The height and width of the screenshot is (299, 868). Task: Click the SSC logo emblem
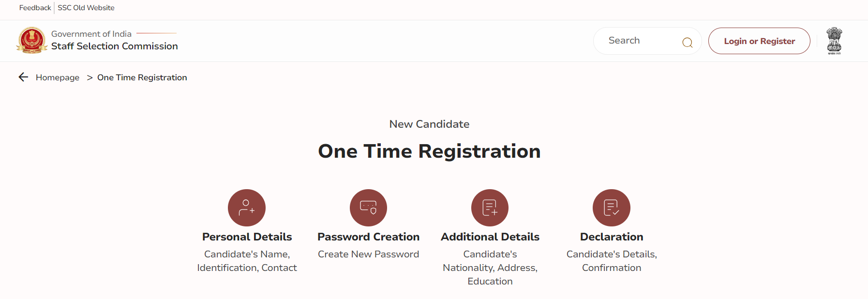(x=32, y=40)
